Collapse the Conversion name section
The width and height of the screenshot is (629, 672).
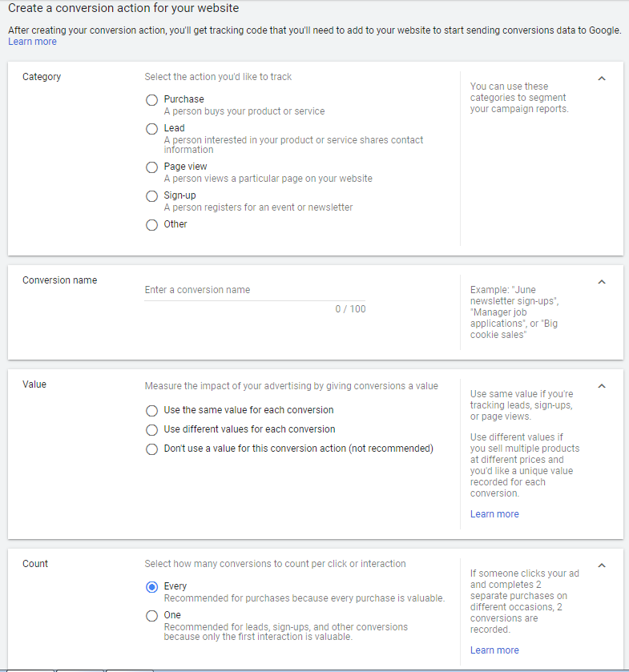[x=602, y=281]
